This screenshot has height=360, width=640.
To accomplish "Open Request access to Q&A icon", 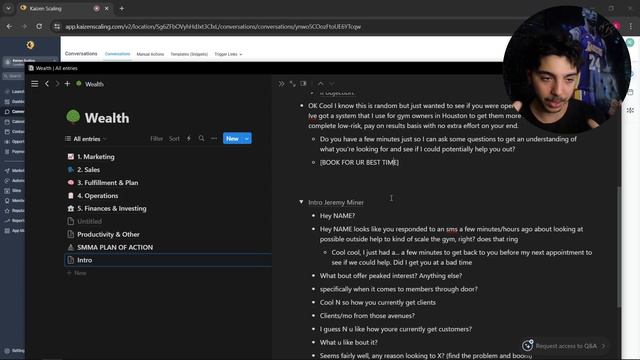I will (x=527, y=345).
